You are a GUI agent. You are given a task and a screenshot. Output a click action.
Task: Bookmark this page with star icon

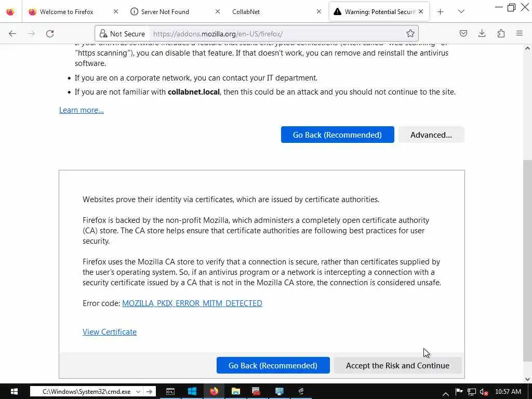410,33
